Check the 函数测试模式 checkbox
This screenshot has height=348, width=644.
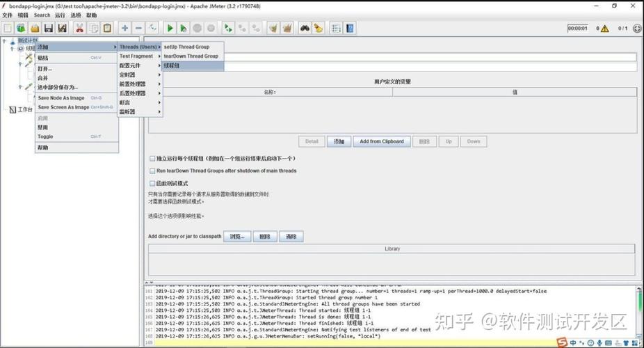152,183
